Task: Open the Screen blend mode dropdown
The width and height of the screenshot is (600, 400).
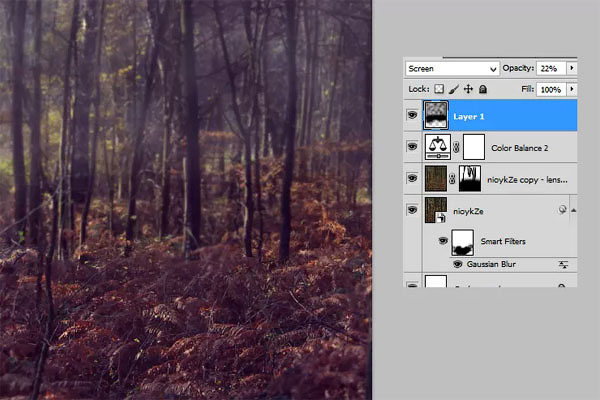Action: [452, 69]
